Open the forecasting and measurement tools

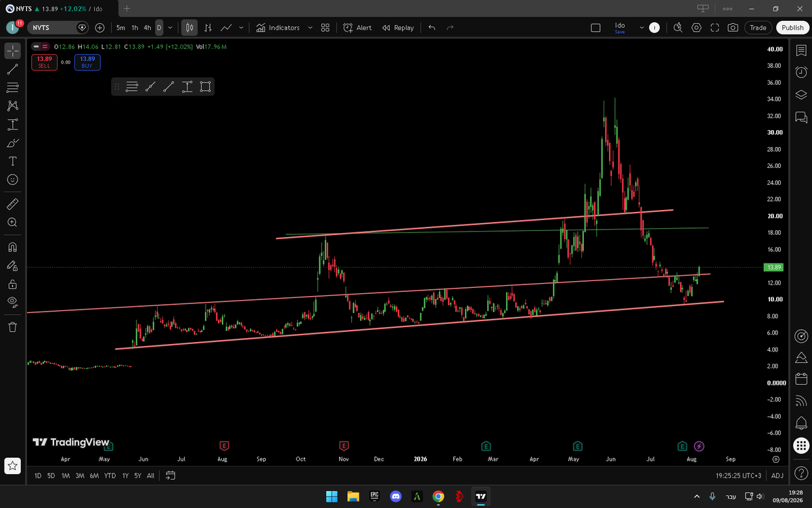(12, 125)
